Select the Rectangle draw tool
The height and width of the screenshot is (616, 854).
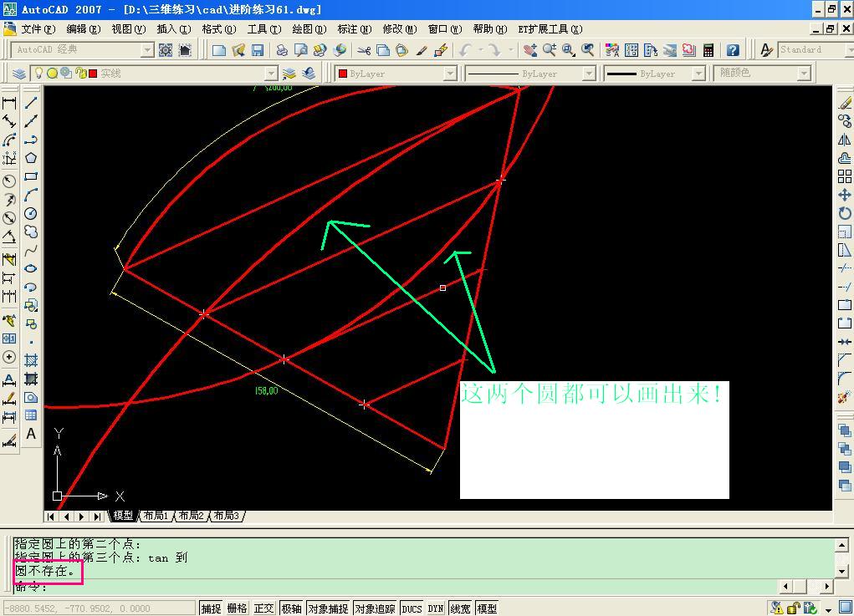pyautogui.click(x=31, y=177)
